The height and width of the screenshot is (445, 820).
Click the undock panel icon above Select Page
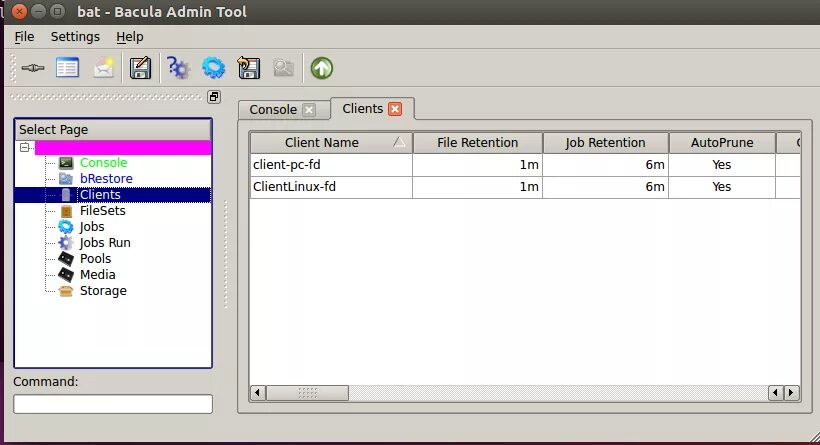[214, 97]
